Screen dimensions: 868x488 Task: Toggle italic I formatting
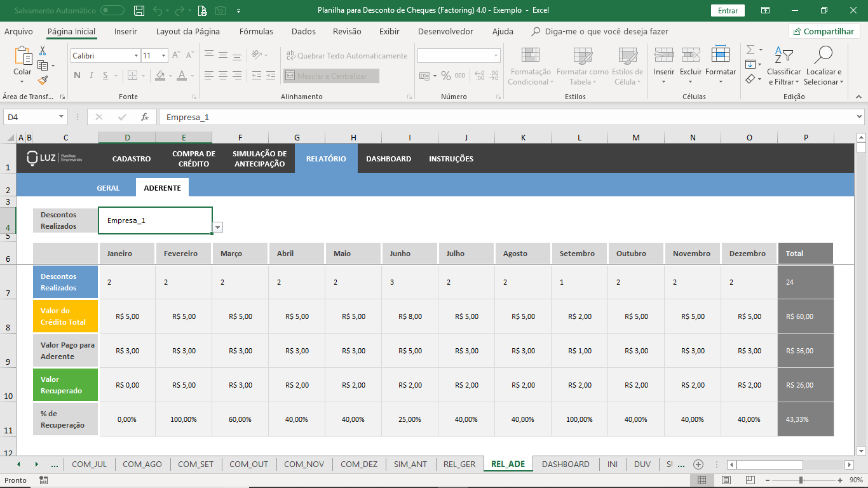click(x=92, y=76)
